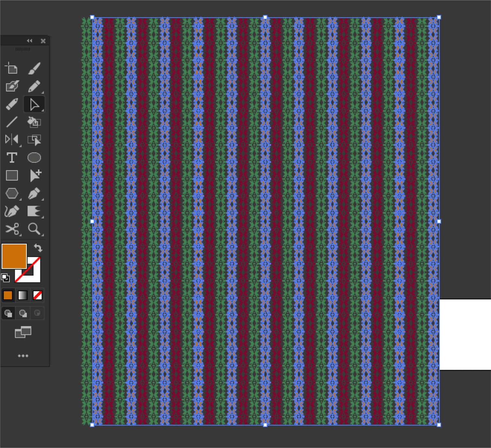Select the Type tool
The height and width of the screenshot is (448, 491).
pyautogui.click(x=12, y=158)
